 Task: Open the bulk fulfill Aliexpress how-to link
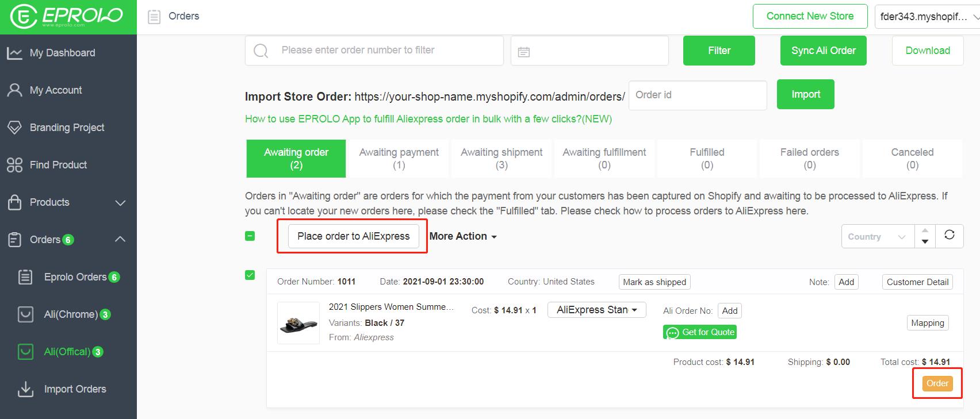point(428,119)
